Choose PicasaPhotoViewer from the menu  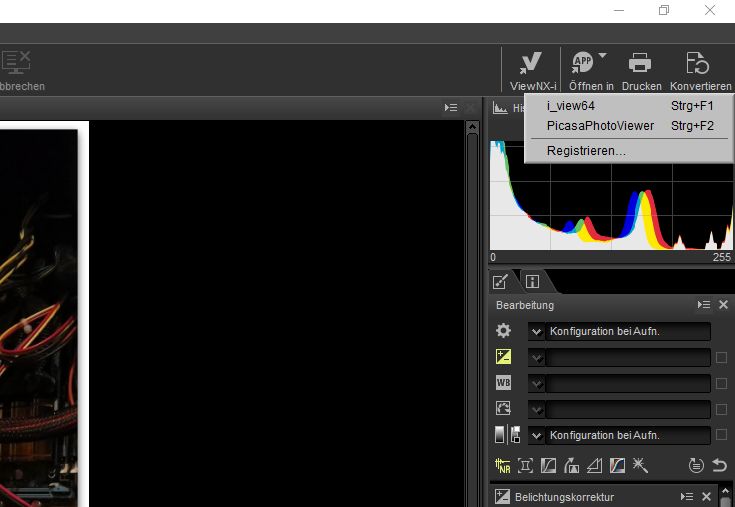629,126
